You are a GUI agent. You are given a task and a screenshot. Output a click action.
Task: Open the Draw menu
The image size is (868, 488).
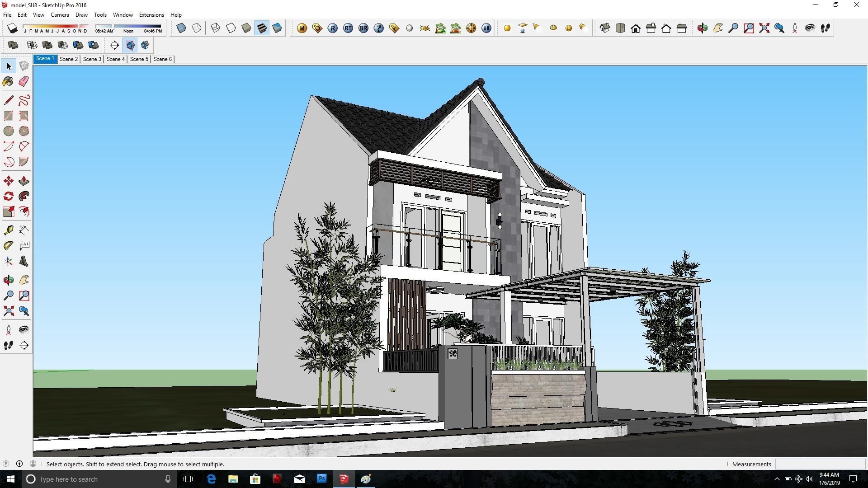[x=81, y=14]
